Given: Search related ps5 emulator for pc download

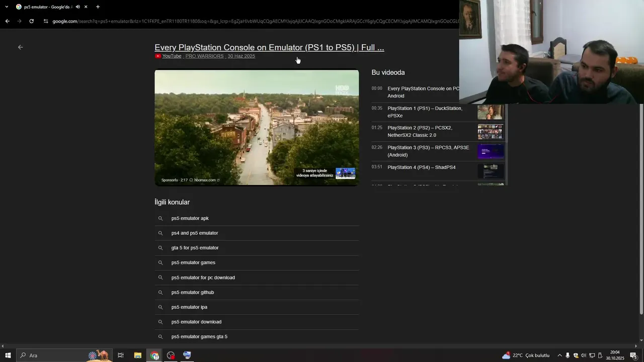Looking at the screenshot, I should click(257, 278).
